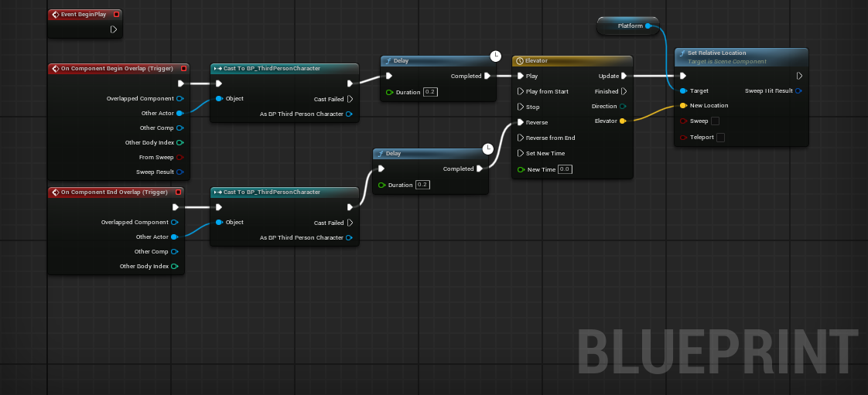Image resolution: width=868 pixels, height=395 pixels.
Task: Click Reverse from End pin on Elevator
Action: [x=521, y=138]
